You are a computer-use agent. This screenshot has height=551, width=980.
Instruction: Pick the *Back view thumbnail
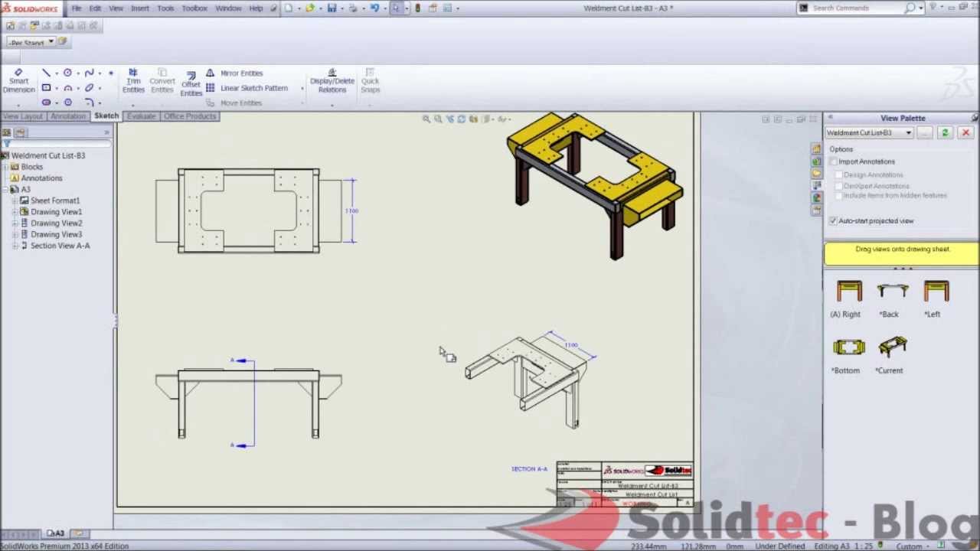pos(892,292)
